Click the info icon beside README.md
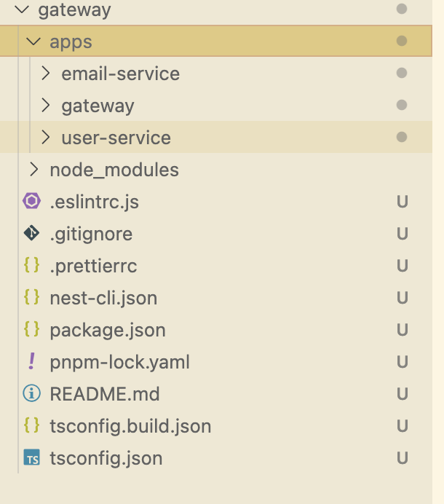 (x=31, y=394)
